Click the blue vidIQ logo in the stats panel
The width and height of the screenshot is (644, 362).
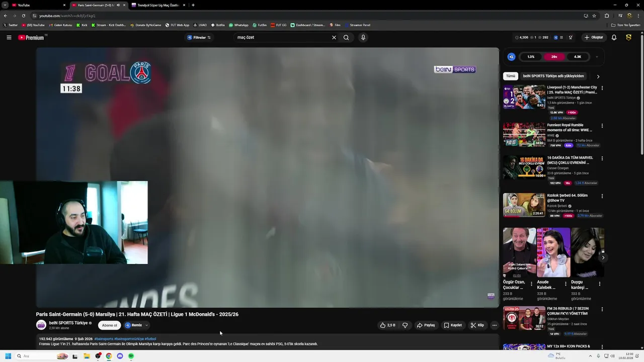[x=512, y=57]
